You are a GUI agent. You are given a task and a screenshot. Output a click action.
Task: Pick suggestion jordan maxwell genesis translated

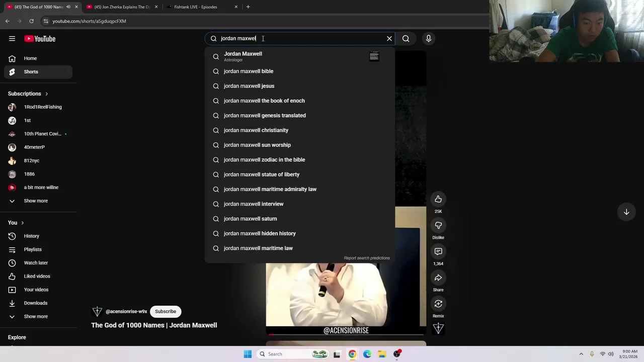coord(299,116)
